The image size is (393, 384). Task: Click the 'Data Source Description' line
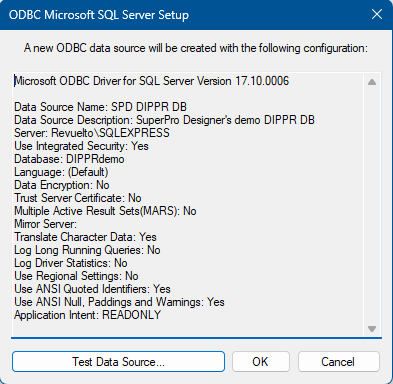pyautogui.click(x=164, y=120)
